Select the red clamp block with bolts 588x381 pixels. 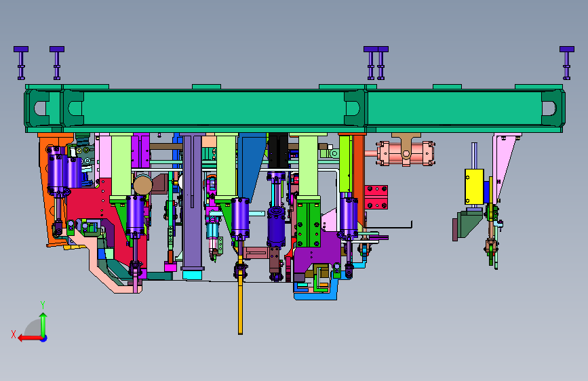(x=376, y=197)
